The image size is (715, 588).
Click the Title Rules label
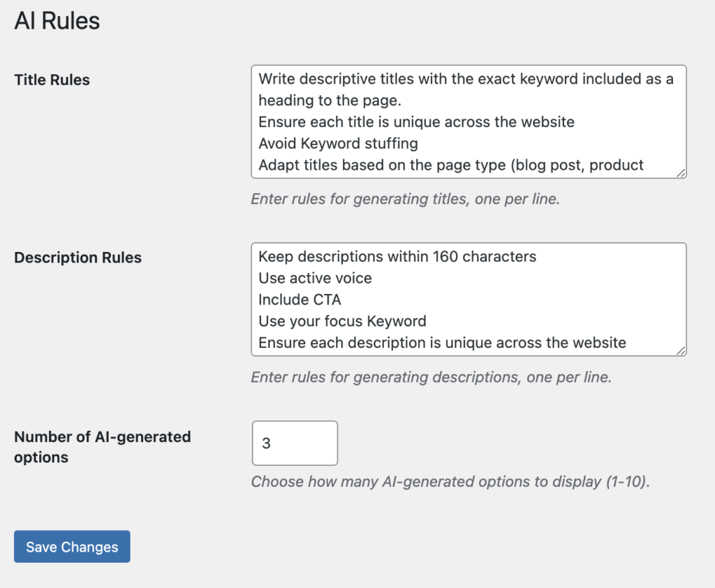point(52,80)
